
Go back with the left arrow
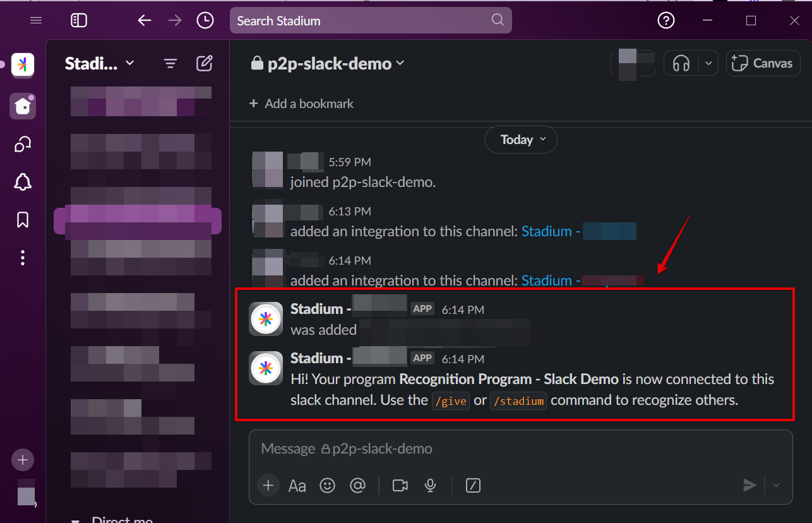coord(145,20)
